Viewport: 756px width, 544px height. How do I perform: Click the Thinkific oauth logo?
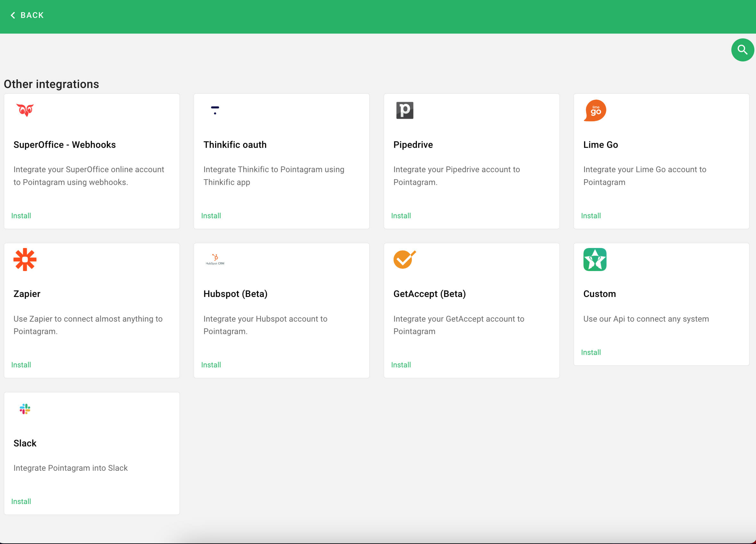pyautogui.click(x=215, y=110)
